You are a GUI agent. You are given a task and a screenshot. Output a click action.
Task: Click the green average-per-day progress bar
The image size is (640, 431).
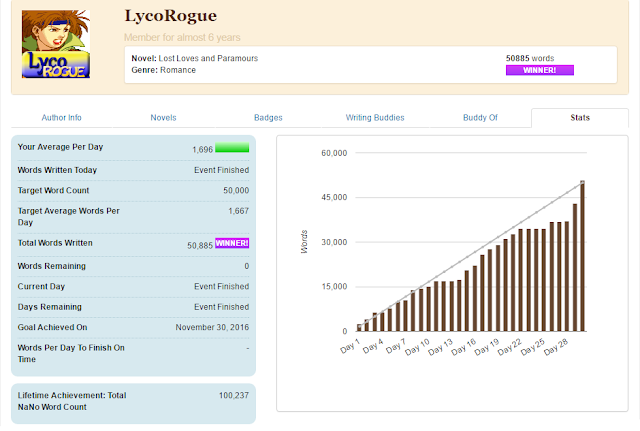pos(232,148)
